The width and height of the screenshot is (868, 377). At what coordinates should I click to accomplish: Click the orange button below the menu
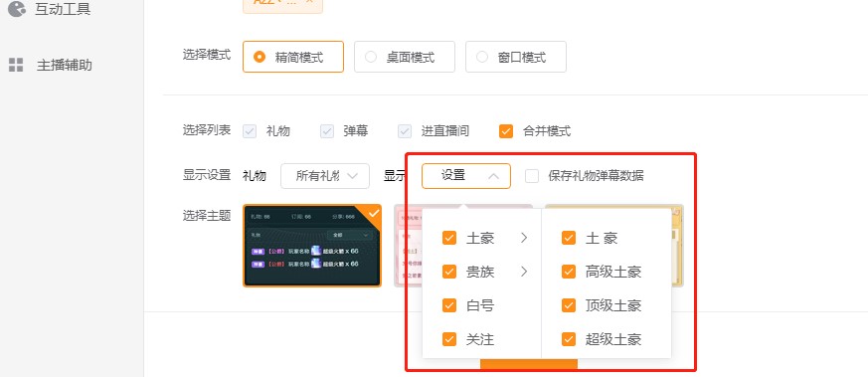click(529, 363)
